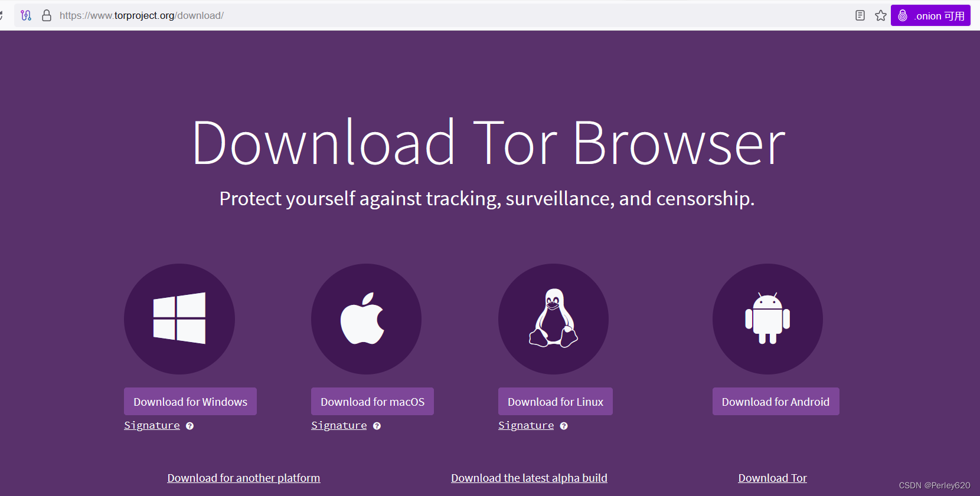Toggle reader view icon
The height and width of the screenshot is (496, 980).
pos(860,15)
